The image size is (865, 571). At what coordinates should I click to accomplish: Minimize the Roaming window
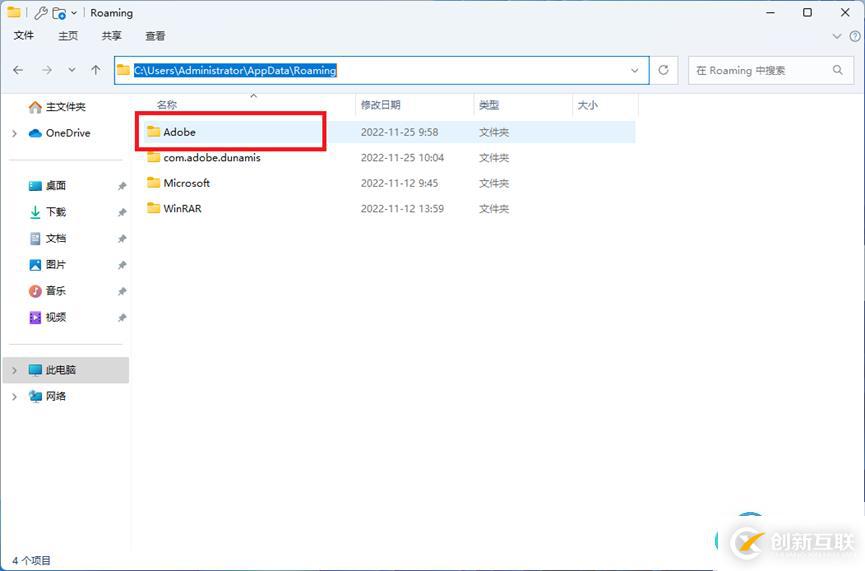click(x=771, y=12)
